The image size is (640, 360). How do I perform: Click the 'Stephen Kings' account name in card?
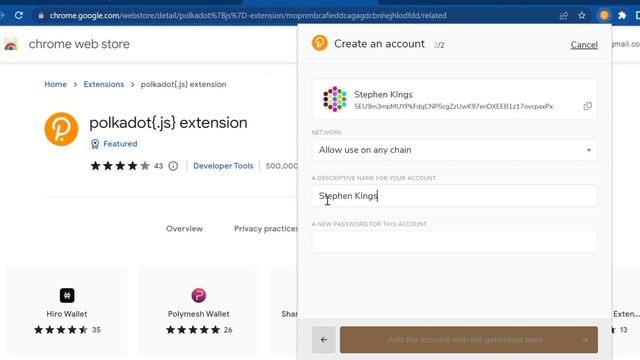[383, 94]
